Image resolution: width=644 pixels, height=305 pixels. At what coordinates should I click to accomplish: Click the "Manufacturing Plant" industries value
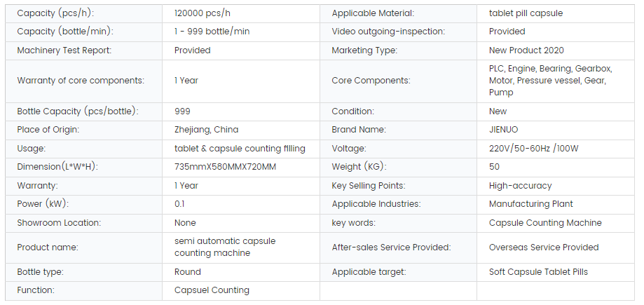(530, 204)
